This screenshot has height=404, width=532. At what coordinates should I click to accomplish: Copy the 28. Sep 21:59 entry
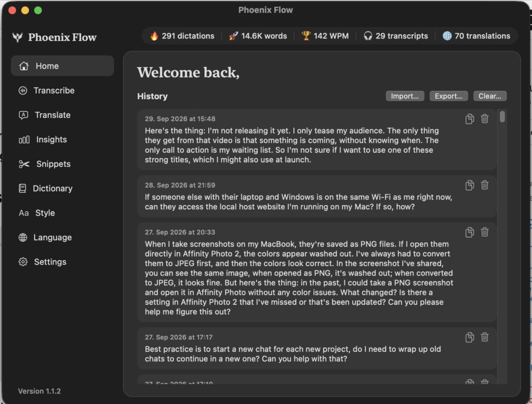click(470, 186)
